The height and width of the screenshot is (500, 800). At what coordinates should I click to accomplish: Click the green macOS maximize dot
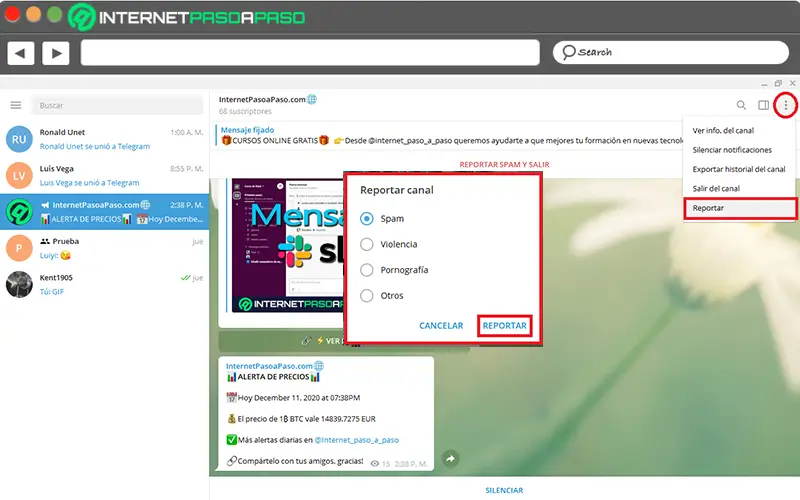click(55, 14)
